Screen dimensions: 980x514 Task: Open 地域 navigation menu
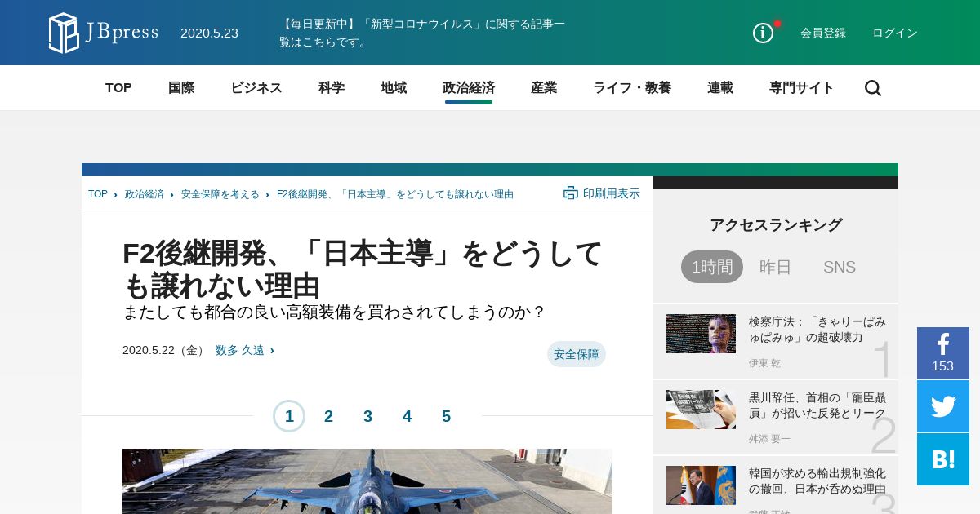coord(394,88)
